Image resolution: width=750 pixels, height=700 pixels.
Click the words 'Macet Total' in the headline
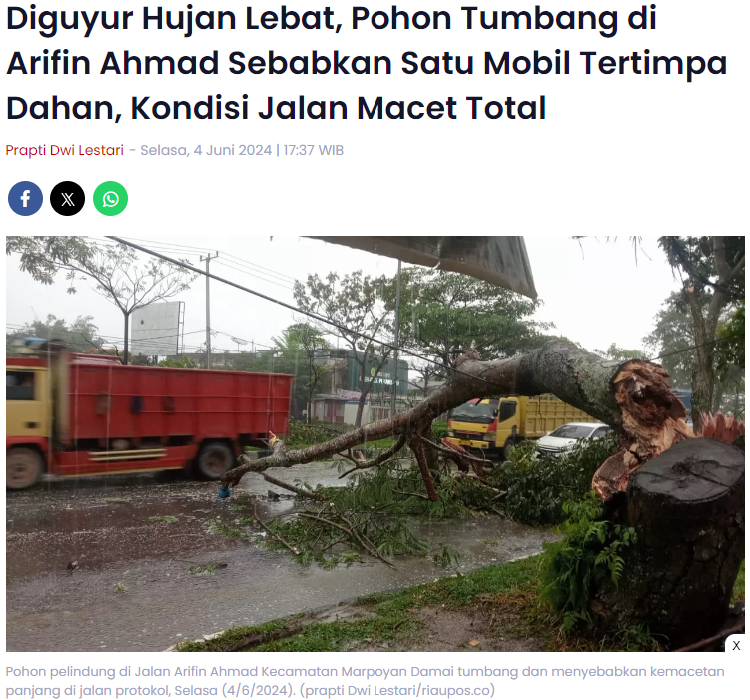[451, 108]
